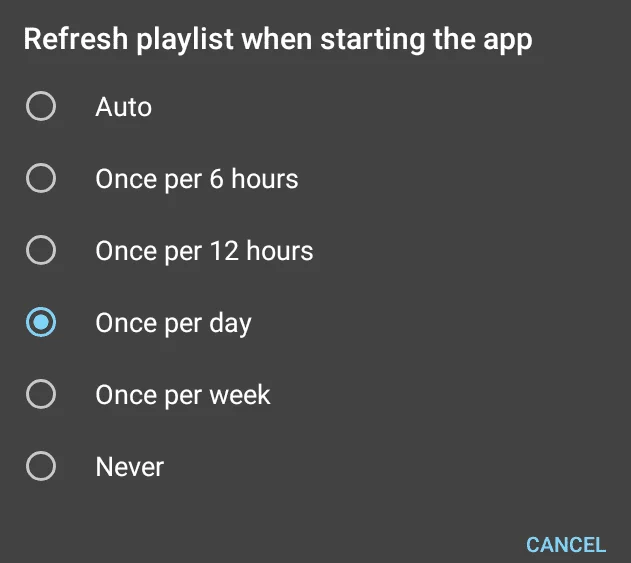Click the Never label text
The width and height of the screenshot is (631, 563).
coord(130,467)
